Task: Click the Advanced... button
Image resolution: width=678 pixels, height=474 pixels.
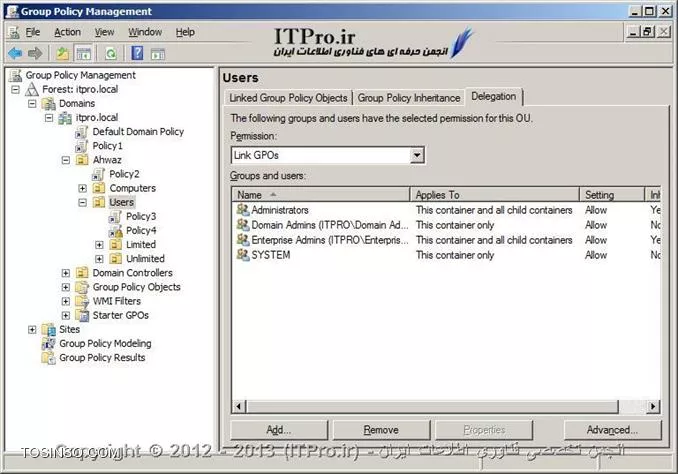Action: (612, 430)
